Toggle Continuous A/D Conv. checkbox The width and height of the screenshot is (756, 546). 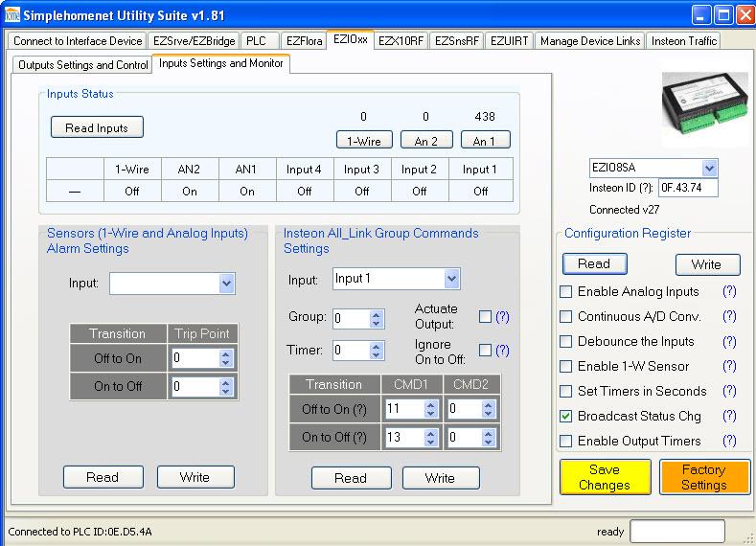click(566, 317)
